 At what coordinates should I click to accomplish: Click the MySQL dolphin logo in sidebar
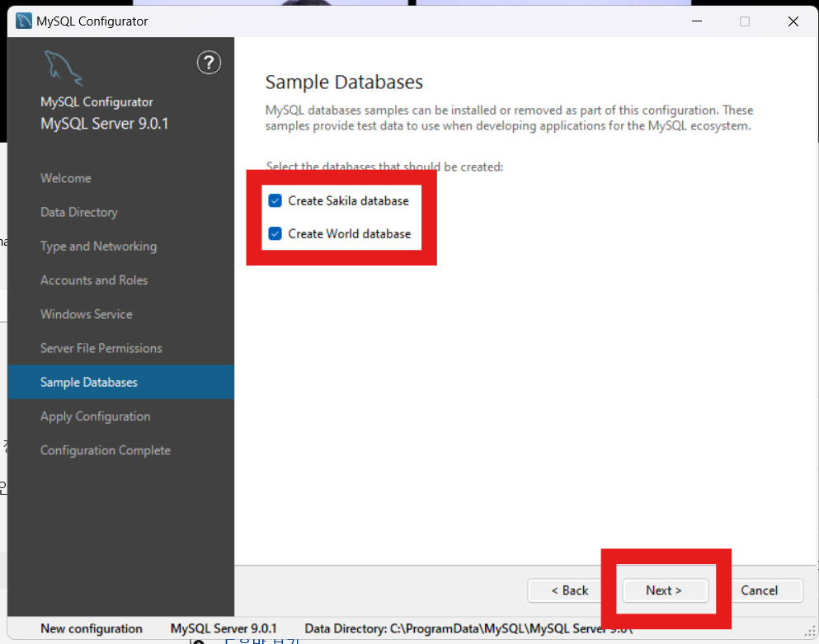(x=64, y=68)
